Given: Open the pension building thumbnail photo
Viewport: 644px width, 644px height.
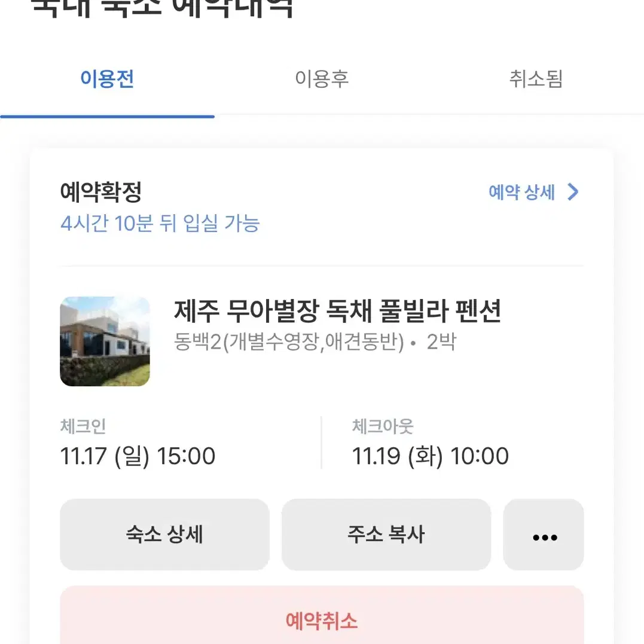Looking at the screenshot, I should 105,341.
